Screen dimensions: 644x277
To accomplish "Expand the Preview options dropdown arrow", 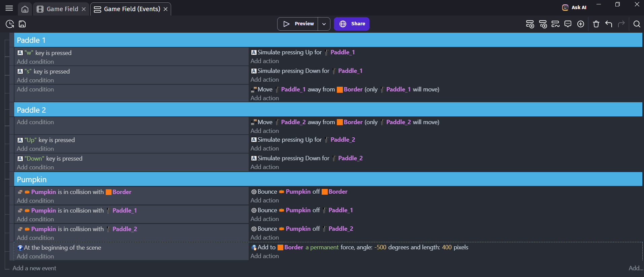I will (x=324, y=24).
